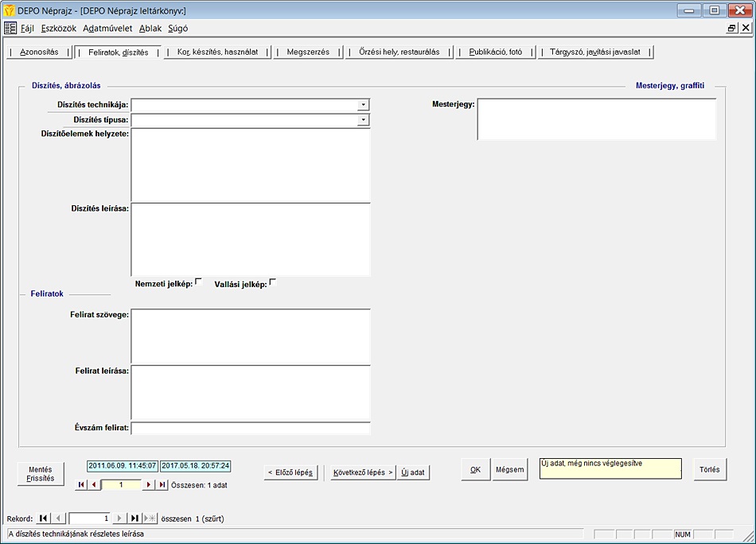756x544 pixels.
Task: Click red previous-record arrow in form navigator
Action: (94, 484)
